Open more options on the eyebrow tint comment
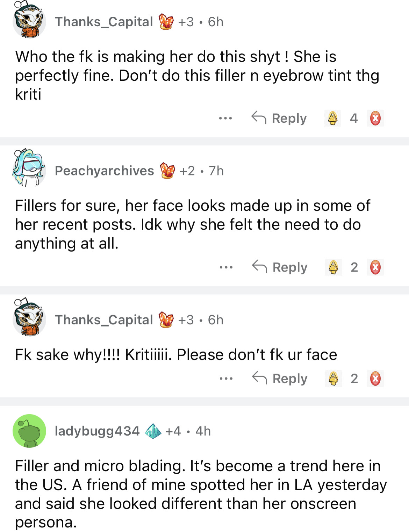Viewport: 409px width, 532px height. (225, 118)
